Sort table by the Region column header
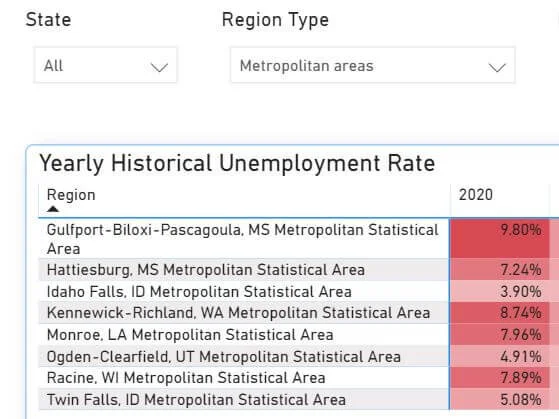 tap(71, 195)
